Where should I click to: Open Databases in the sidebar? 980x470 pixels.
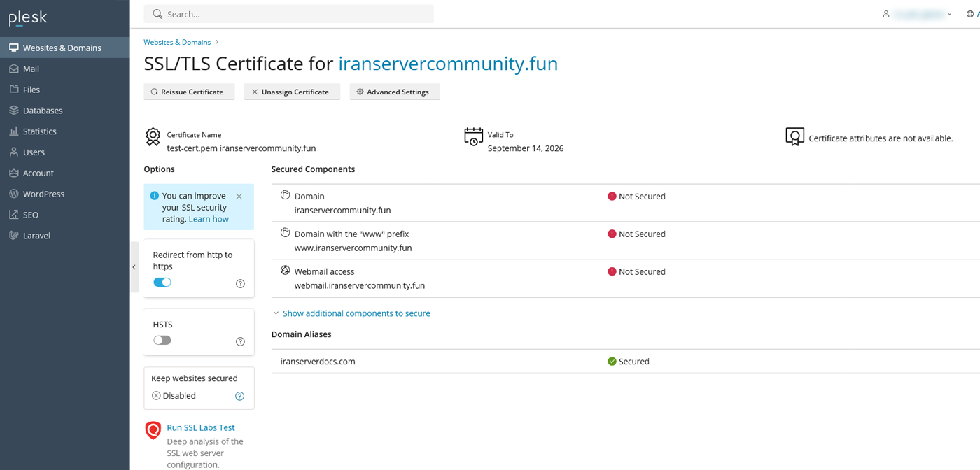(x=43, y=111)
